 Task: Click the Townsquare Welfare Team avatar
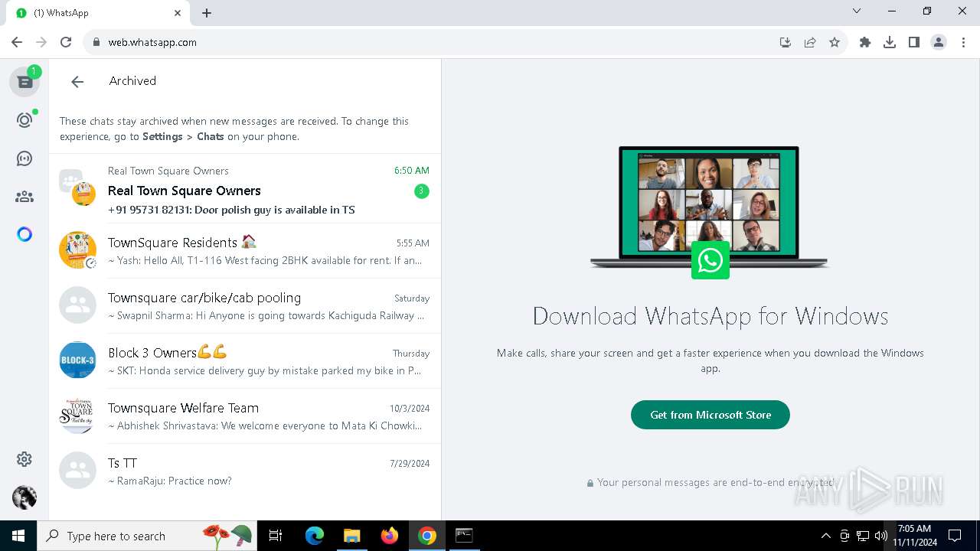(77, 416)
